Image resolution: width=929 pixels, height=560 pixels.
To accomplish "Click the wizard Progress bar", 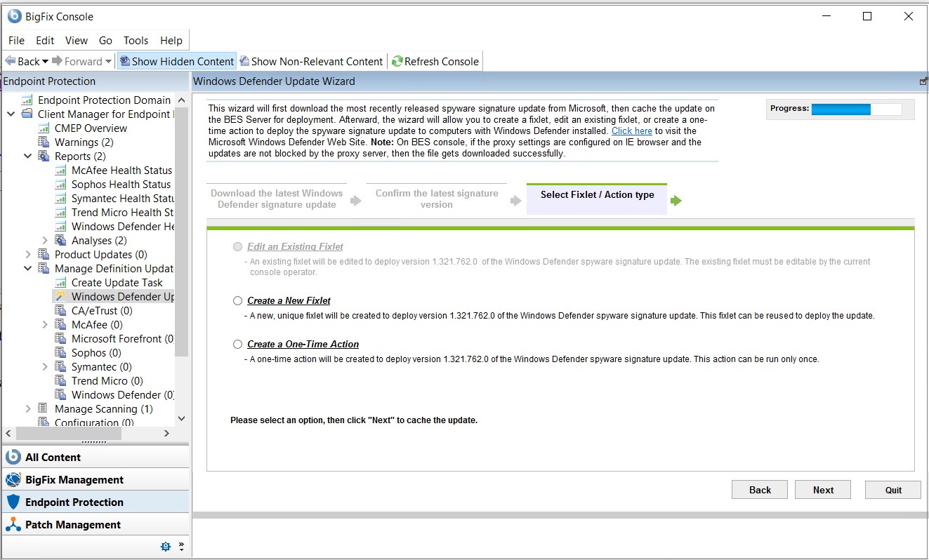I will coord(857,109).
